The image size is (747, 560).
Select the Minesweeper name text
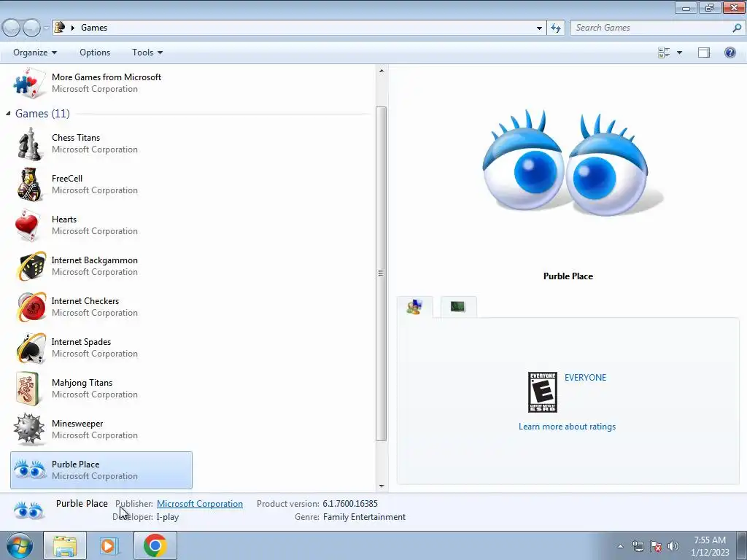click(x=77, y=424)
